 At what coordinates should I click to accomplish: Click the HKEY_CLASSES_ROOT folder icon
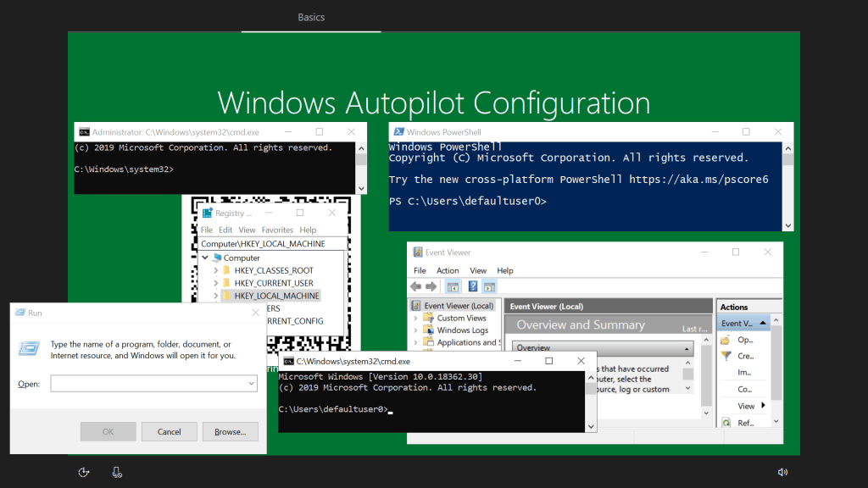coord(226,270)
